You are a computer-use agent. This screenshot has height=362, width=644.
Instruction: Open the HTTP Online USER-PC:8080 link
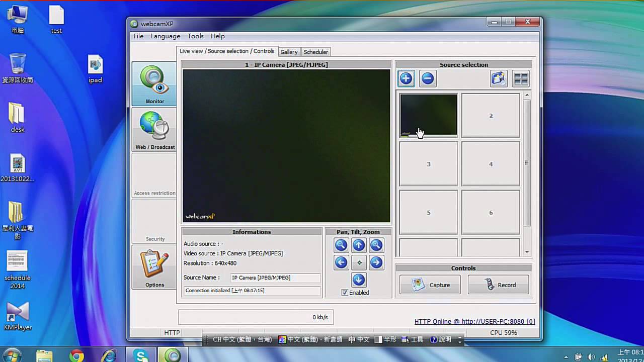(x=474, y=322)
